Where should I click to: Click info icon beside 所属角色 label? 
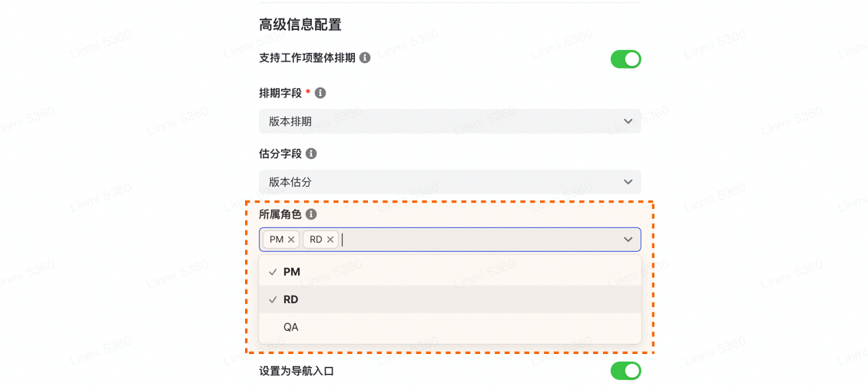[x=311, y=213]
